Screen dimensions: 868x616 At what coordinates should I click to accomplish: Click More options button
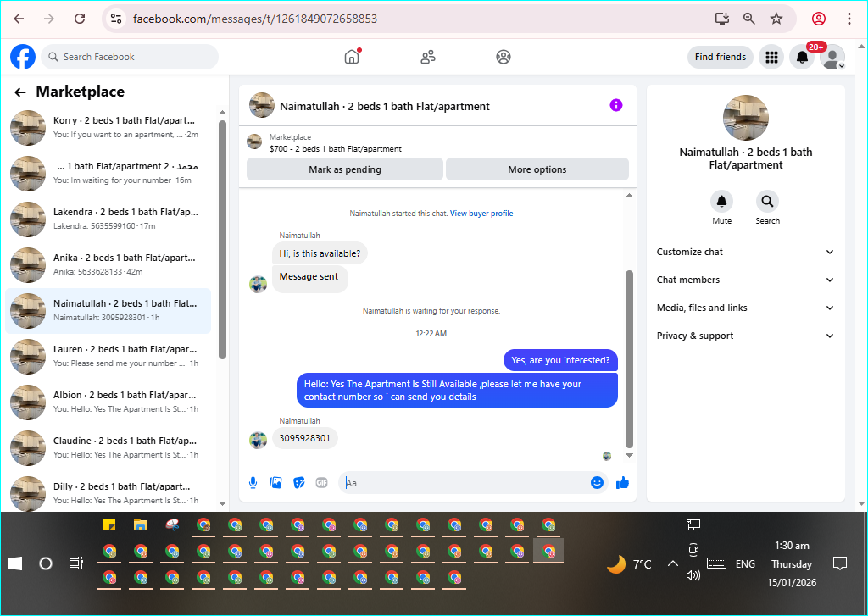tap(537, 169)
